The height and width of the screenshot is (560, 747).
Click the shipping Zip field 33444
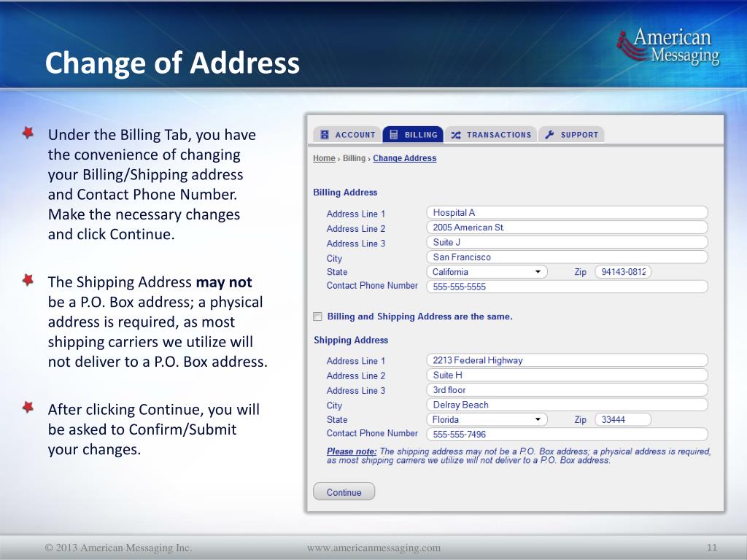tap(623, 419)
